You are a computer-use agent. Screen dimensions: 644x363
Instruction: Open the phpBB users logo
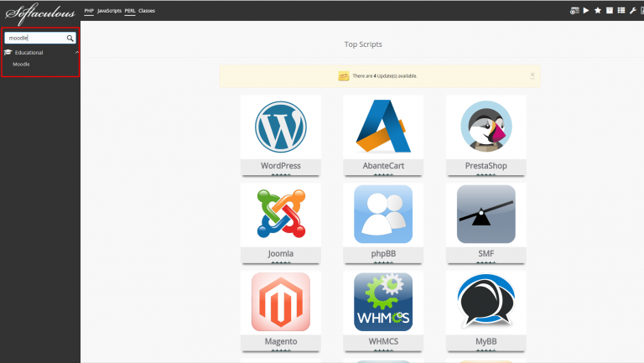click(383, 214)
